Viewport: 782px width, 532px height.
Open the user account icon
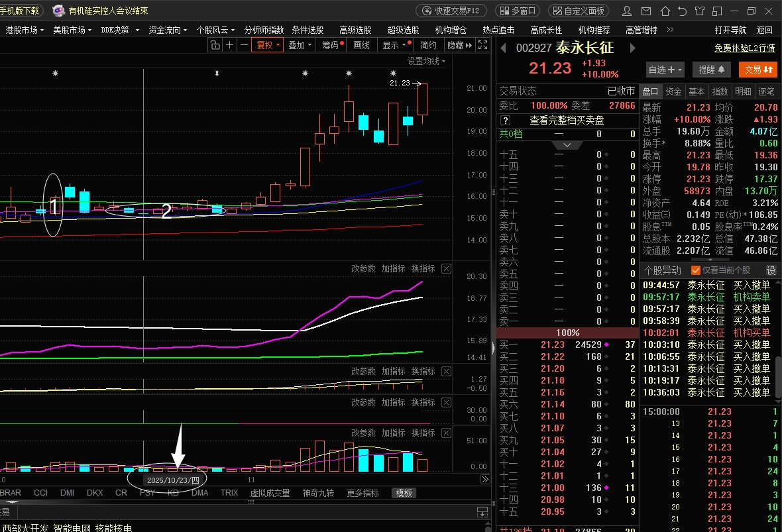click(628, 11)
